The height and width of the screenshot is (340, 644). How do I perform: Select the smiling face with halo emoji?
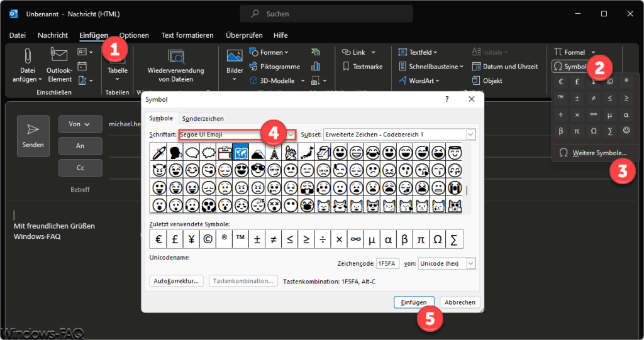point(454,152)
